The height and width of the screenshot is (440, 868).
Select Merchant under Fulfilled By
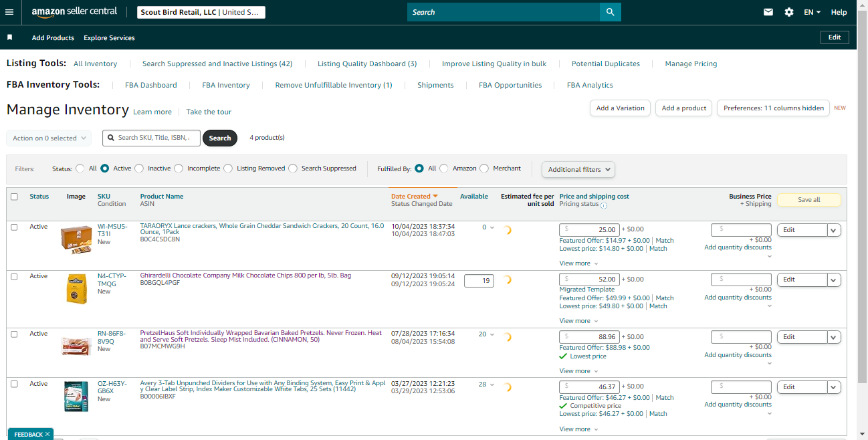coord(484,169)
